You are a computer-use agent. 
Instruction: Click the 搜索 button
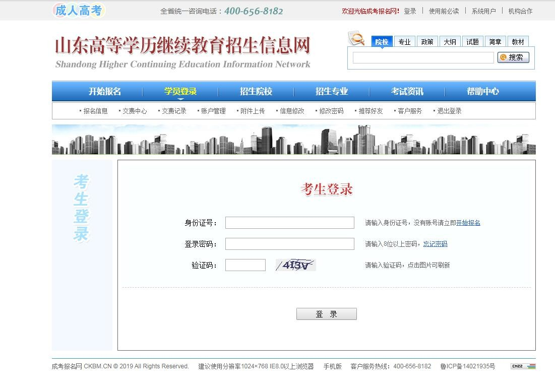click(513, 57)
